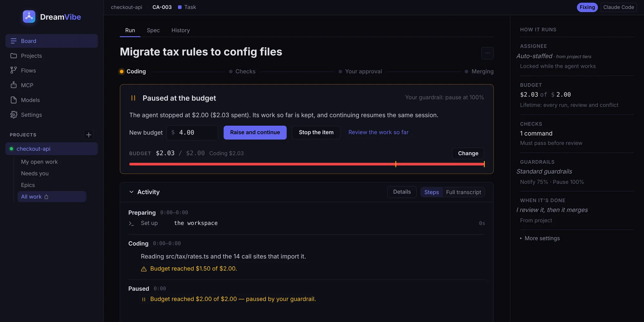
Task: Open My open work list
Action: click(x=39, y=162)
